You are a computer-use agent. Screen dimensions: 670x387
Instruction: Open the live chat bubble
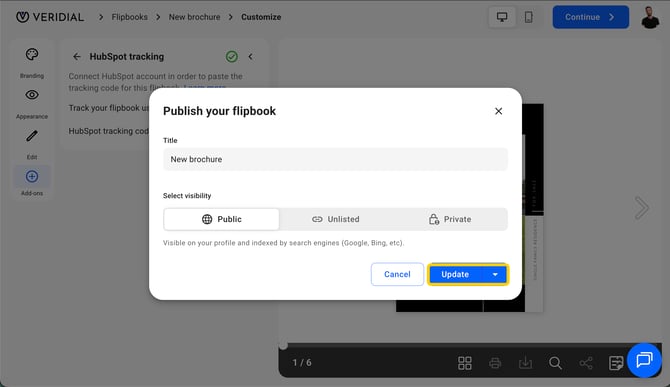click(x=644, y=360)
